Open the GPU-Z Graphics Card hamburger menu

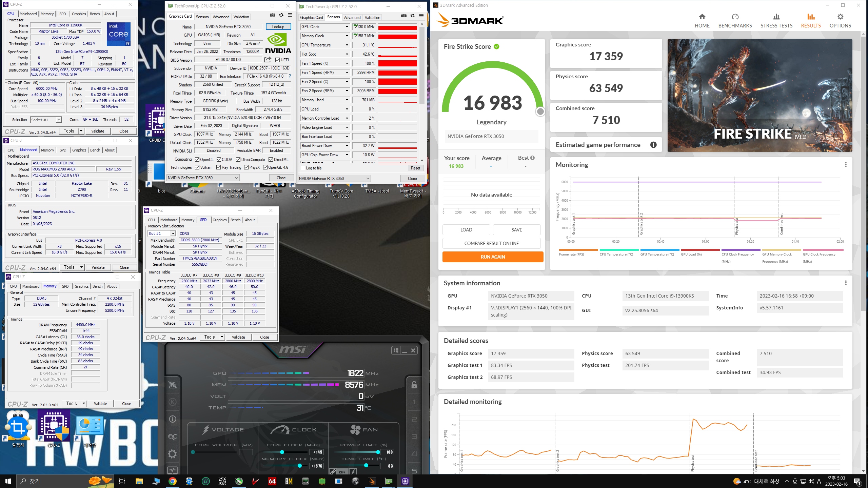coord(290,15)
